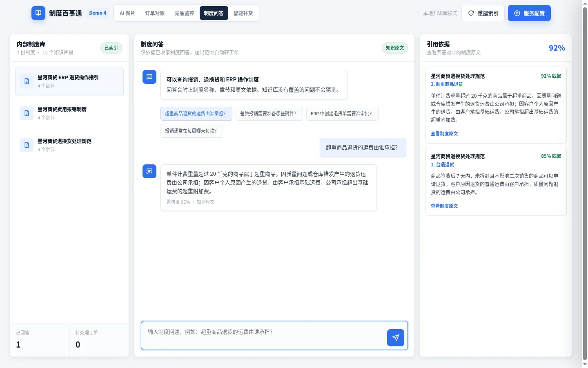The height and width of the screenshot is (368, 588).
Task: Click the large 92% score in 引用依据 header
Action: pyautogui.click(x=557, y=48)
